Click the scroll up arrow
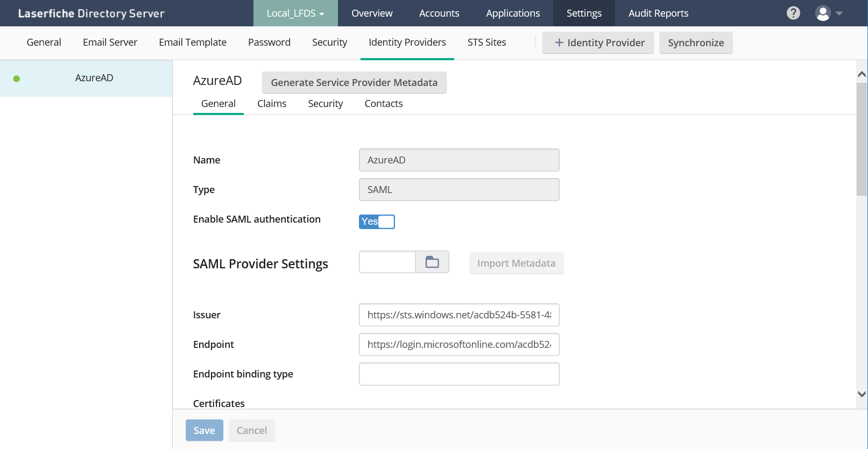Screen dimensions: 868x449 tap(862, 74)
